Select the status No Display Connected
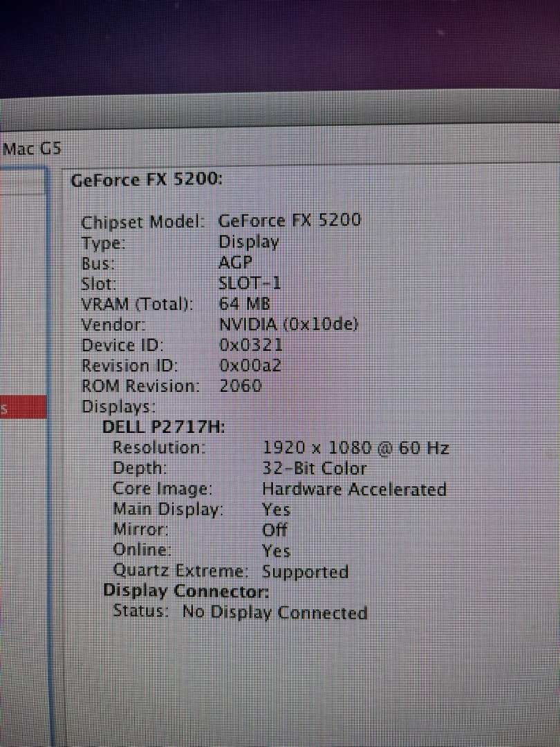This screenshot has width=560, height=747. (x=275, y=612)
